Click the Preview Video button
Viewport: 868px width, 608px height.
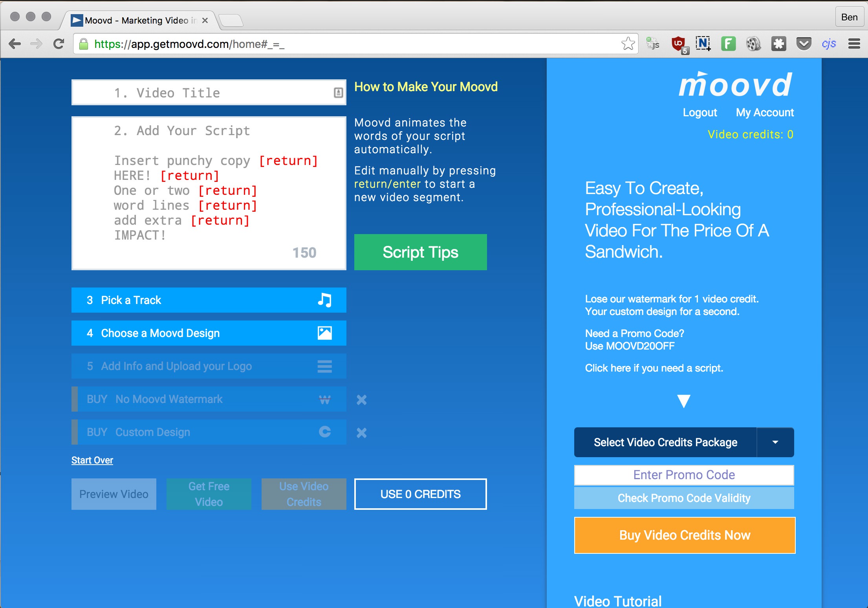click(114, 494)
